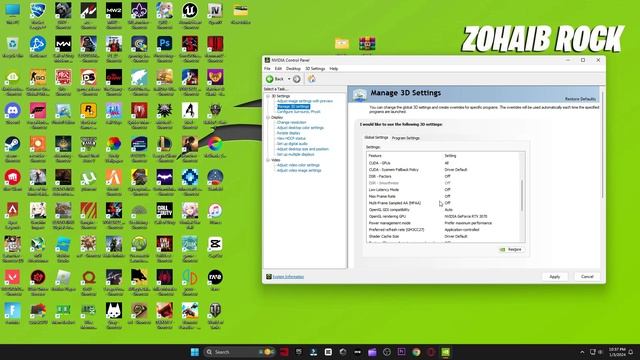Click the main panel vertical scrollbar
640x360 pixels.
click(x=602, y=146)
